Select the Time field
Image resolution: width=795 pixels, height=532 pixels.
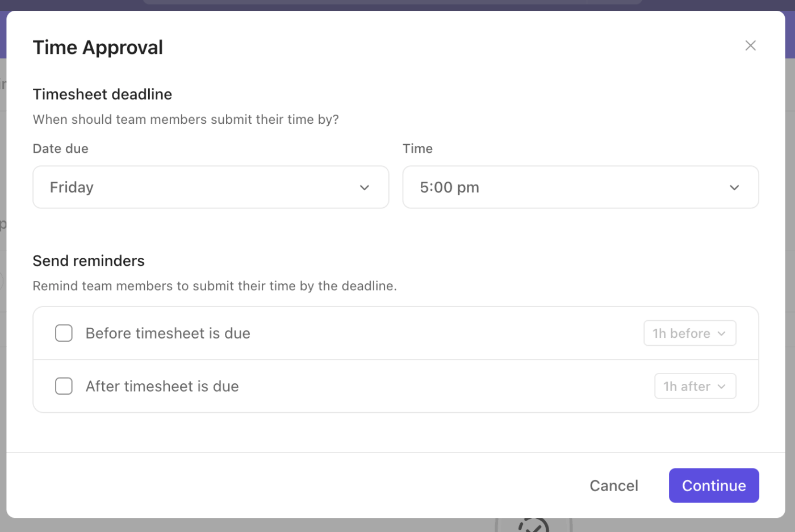[580, 187]
